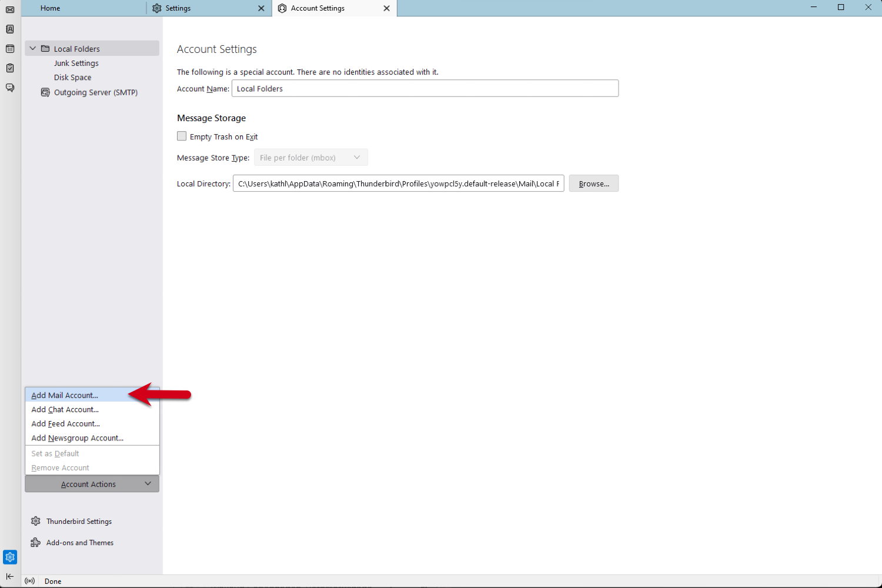Open the Calendar space

coord(9,48)
